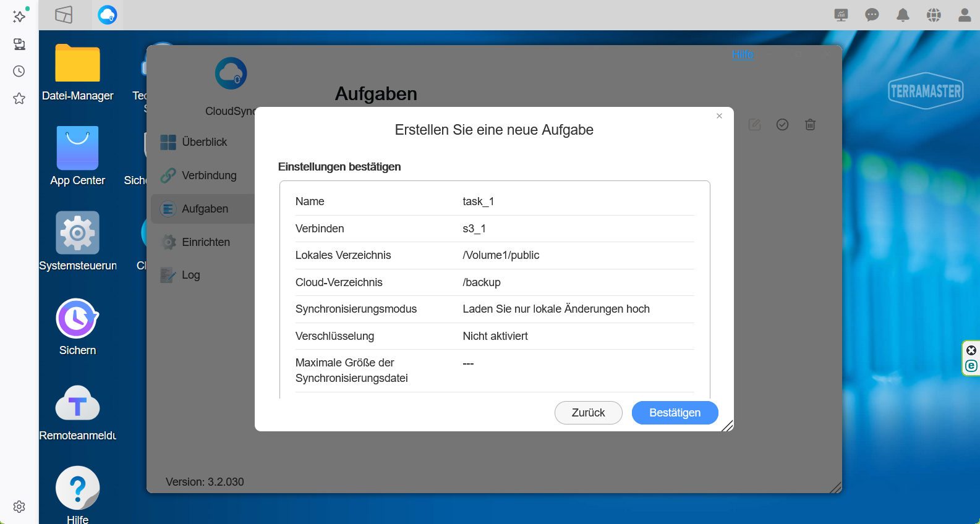The height and width of the screenshot is (524, 980).
Task: Open Systemsteuerung desktop icon
Action: 77,241
